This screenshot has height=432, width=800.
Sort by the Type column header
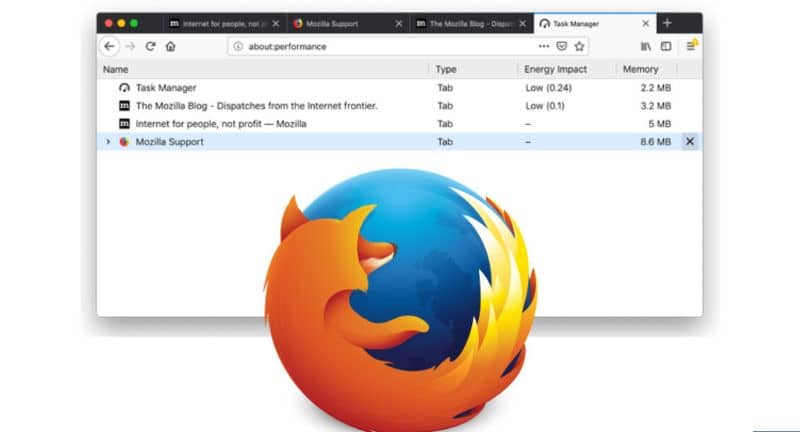coord(473,69)
